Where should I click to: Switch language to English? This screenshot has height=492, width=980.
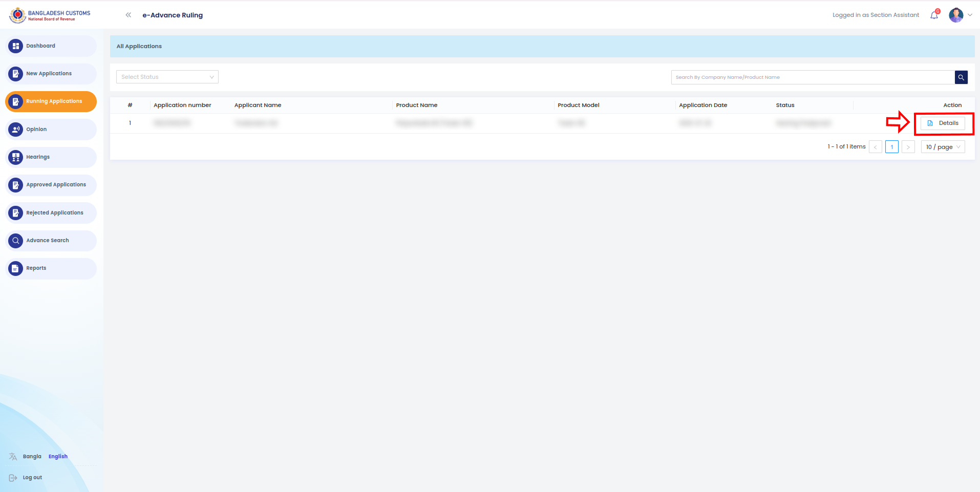click(58, 457)
